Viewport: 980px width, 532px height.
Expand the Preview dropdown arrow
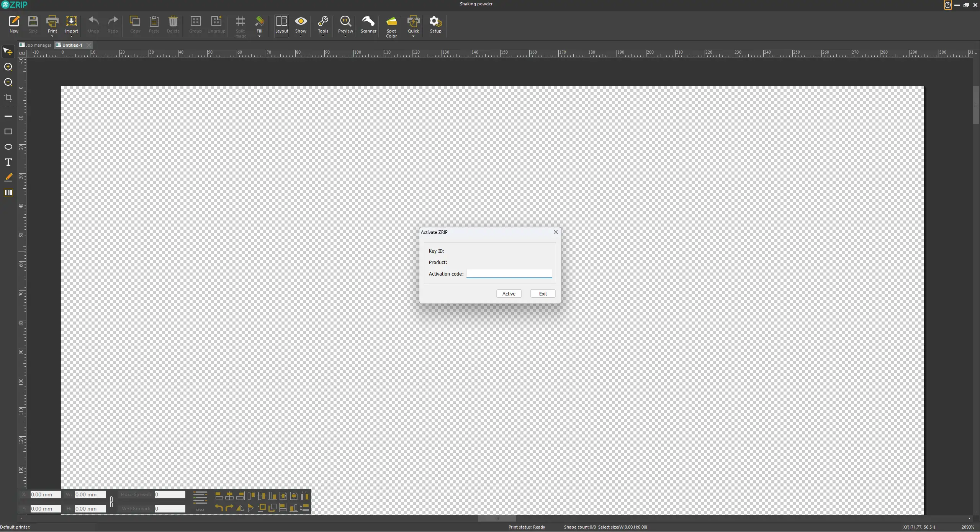(x=345, y=36)
